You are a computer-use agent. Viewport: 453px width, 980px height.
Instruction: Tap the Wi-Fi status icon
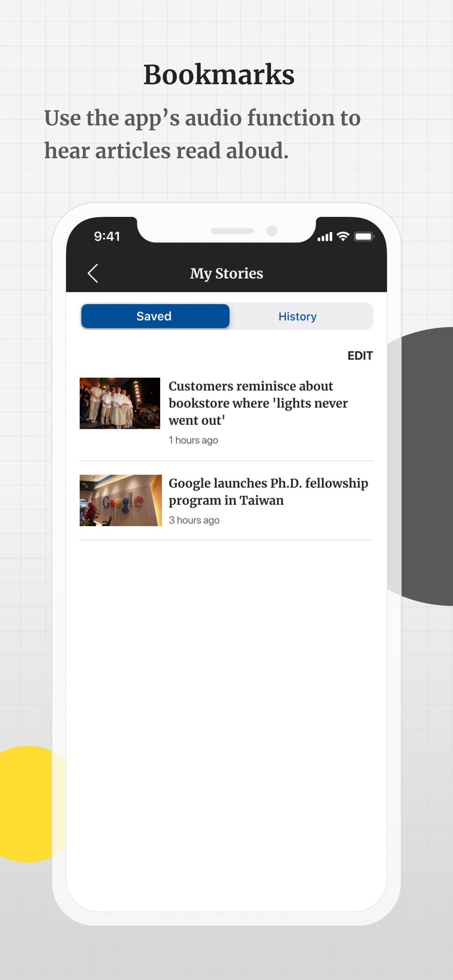pyautogui.click(x=343, y=236)
